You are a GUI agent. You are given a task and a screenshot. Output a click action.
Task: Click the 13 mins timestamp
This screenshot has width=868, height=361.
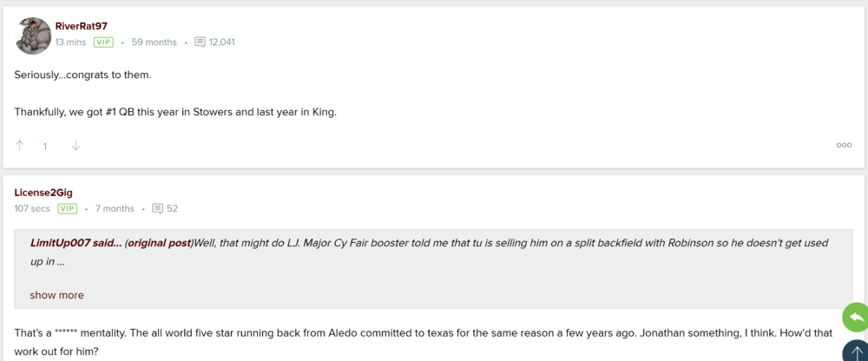[70, 42]
